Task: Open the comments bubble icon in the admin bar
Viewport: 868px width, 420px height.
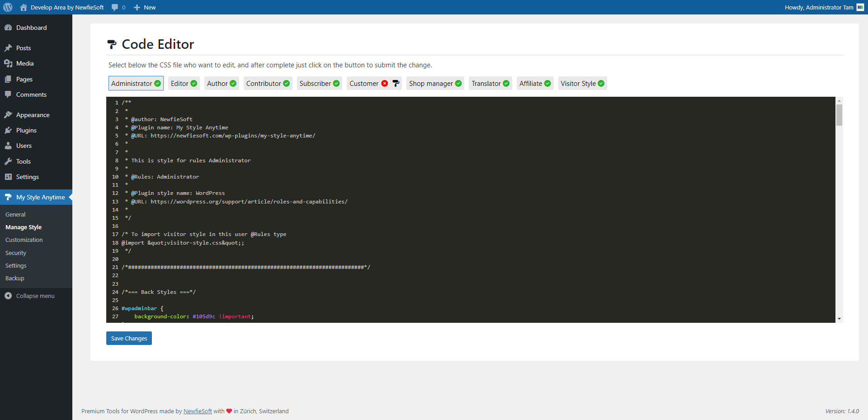Action: [115, 7]
